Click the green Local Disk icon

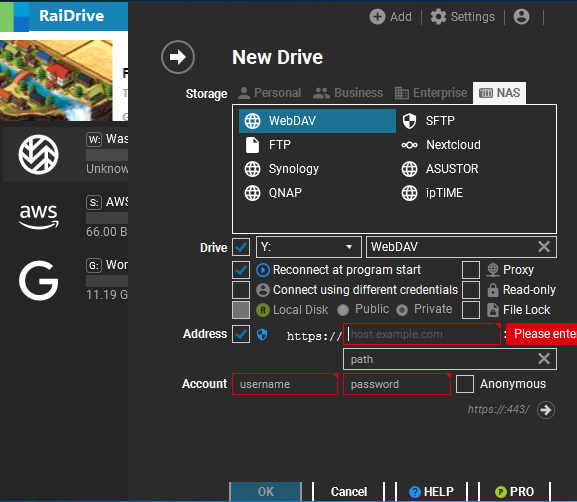tap(263, 310)
